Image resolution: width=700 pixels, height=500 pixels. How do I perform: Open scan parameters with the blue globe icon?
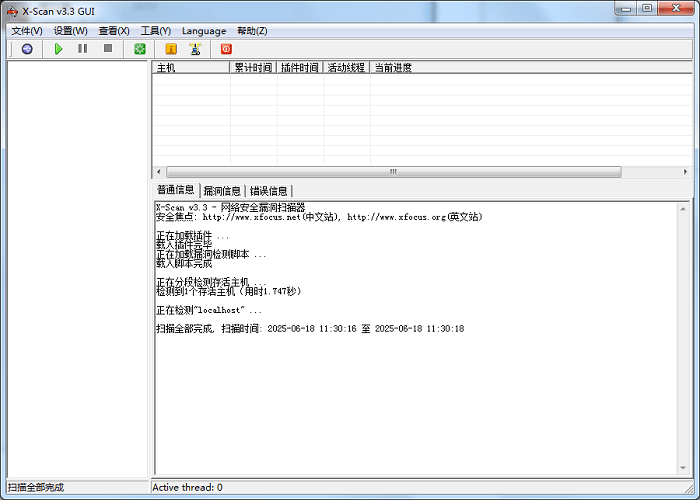coord(27,49)
